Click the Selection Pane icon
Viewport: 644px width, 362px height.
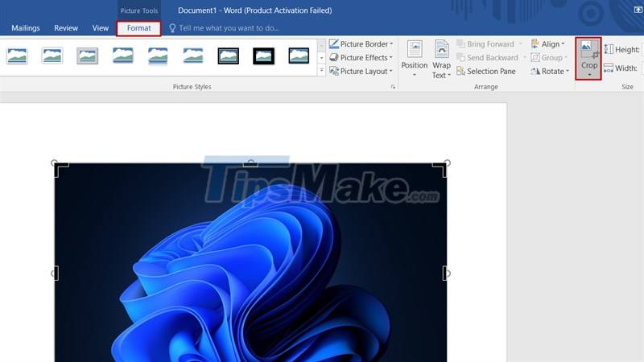click(x=460, y=71)
